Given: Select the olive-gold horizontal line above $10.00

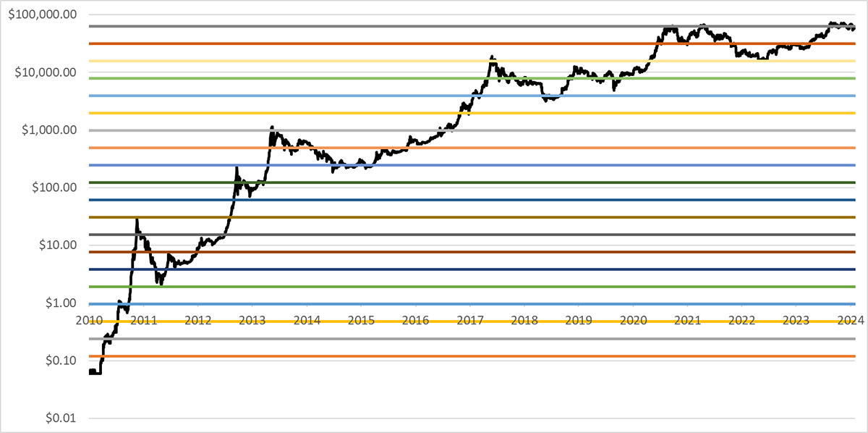Looking at the screenshot, I should coord(473,217).
